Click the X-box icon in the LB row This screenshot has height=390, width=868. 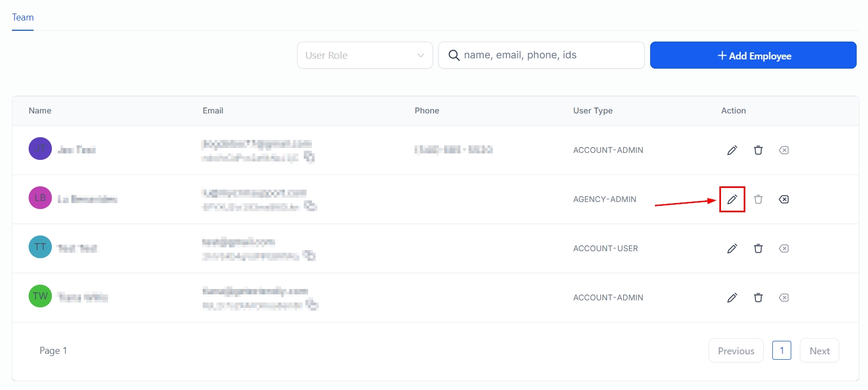[x=783, y=199]
